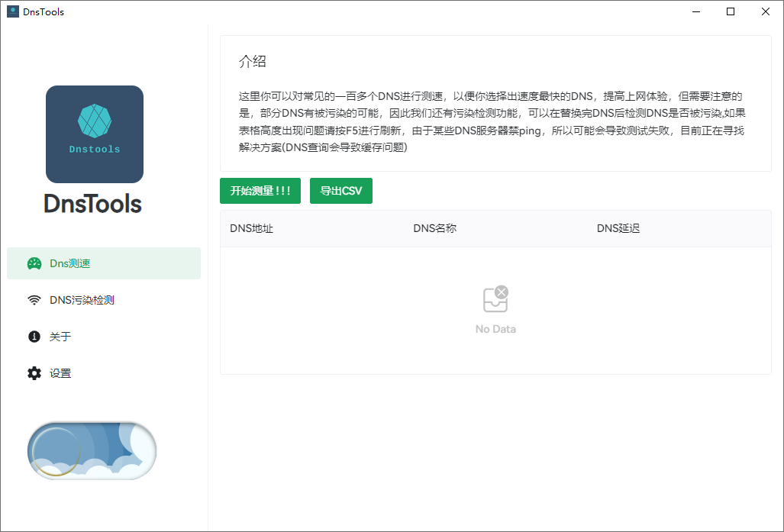Click the No Data text label

(495, 329)
